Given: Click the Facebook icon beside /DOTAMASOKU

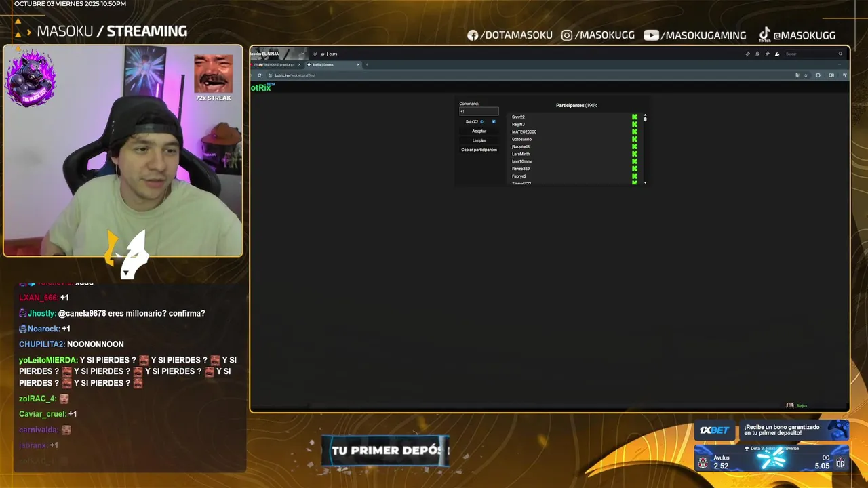Looking at the screenshot, I should [473, 35].
